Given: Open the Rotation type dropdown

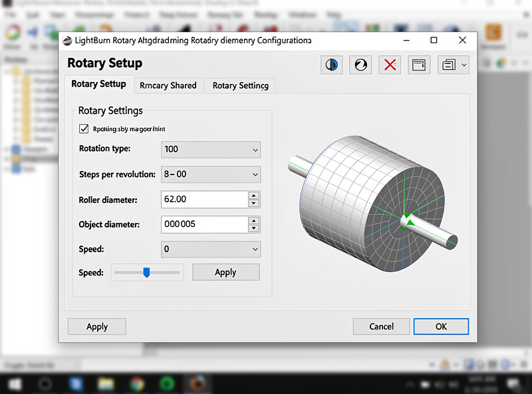Looking at the screenshot, I should click(211, 150).
